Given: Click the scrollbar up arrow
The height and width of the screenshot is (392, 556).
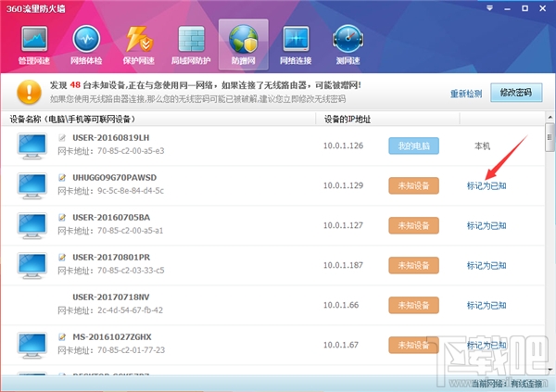Looking at the screenshot, I should [550, 117].
